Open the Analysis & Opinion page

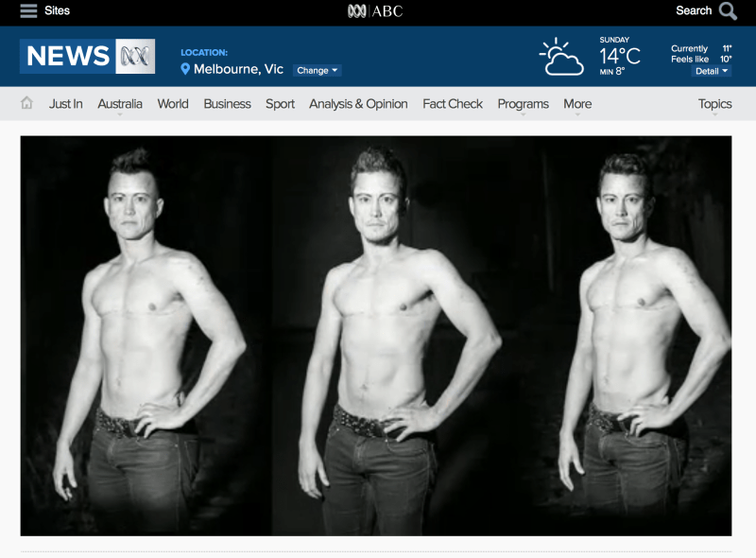pyautogui.click(x=358, y=104)
